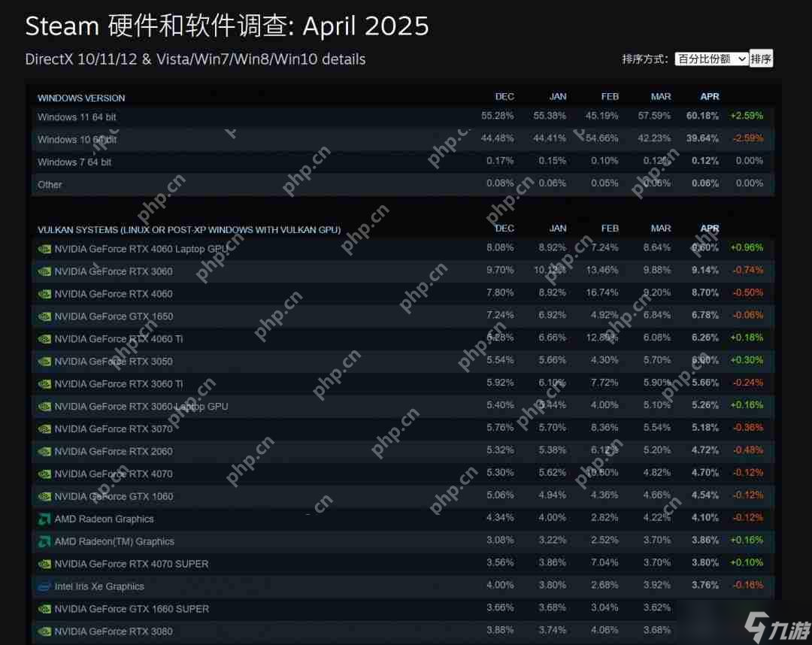Click the -0.50% change value
This screenshot has width=812, height=645.
pyautogui.click(x=748, y=292)
